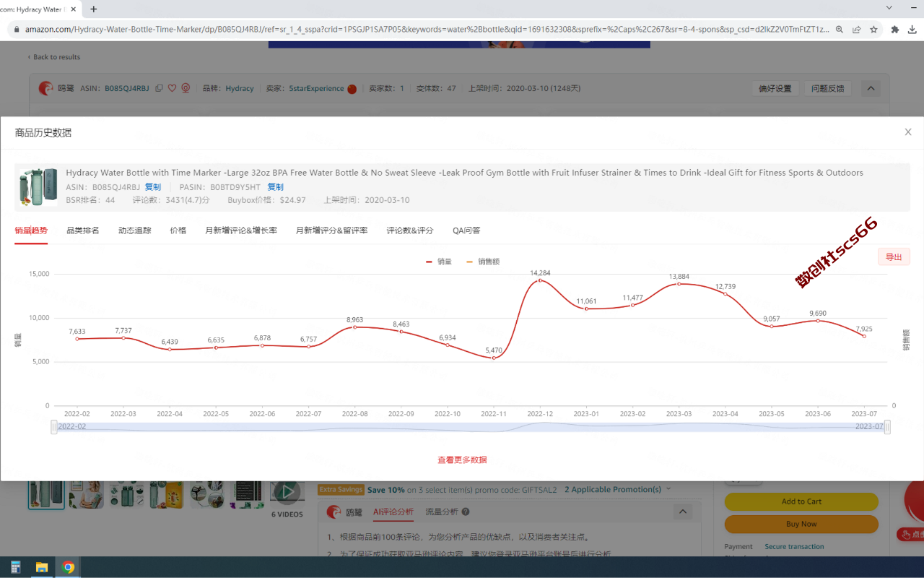Click the copy icon next to ASIN B085QJ4RBJ

tap(159, 88)
